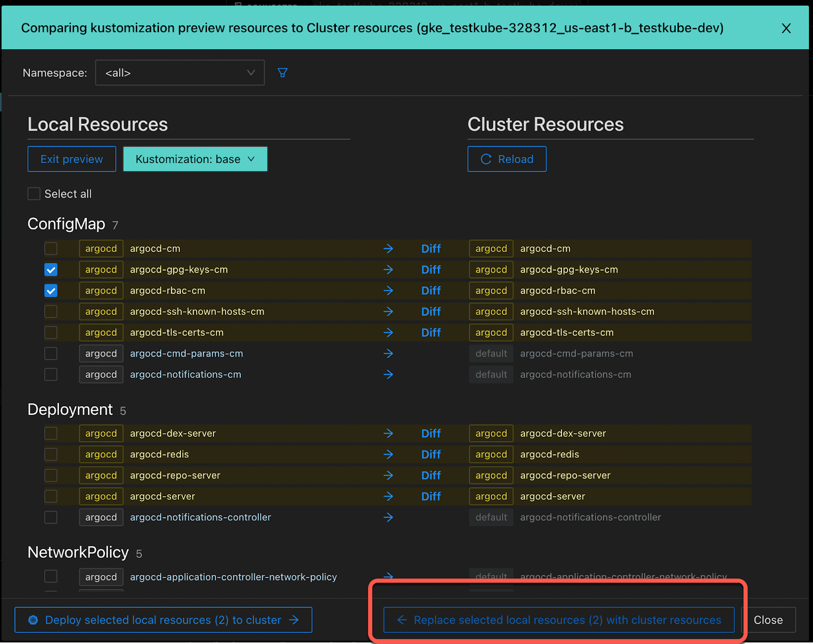
Task: Click the NetworkPolicy section heading
Action: point(78,552)
